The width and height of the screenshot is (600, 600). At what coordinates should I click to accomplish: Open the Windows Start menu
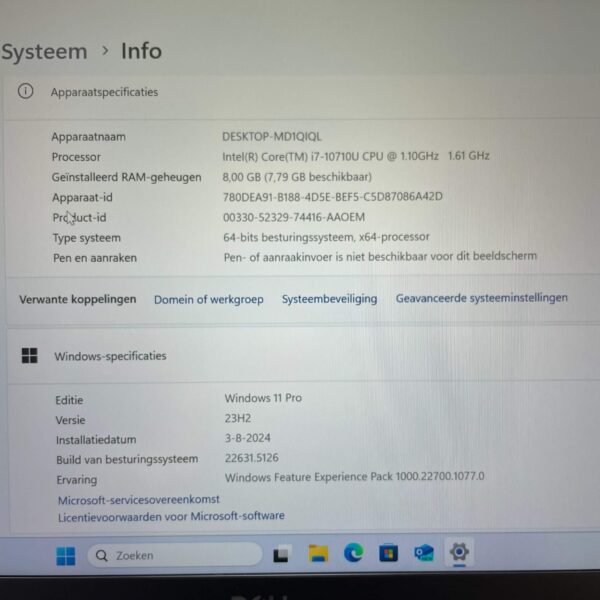coord(66,556)
